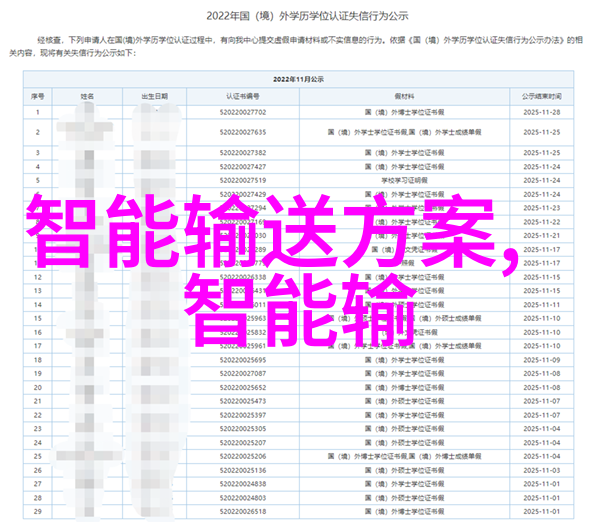Select certificate number 520220025305
This screenshot has width=600, height=522.
point(243,429)
